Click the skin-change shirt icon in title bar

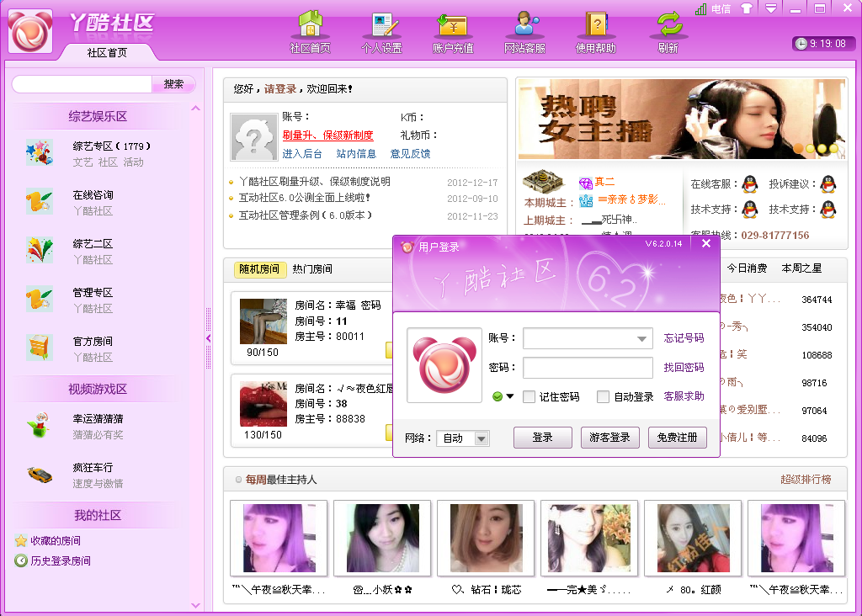tap(746, 8)
